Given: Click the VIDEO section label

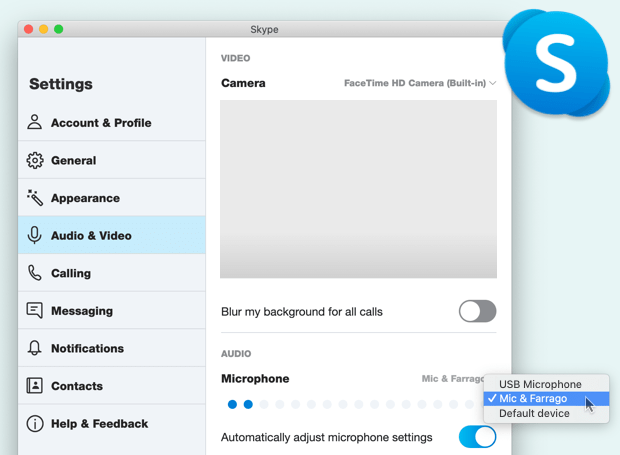Looking at the screenshot, I should coord(236,58).
